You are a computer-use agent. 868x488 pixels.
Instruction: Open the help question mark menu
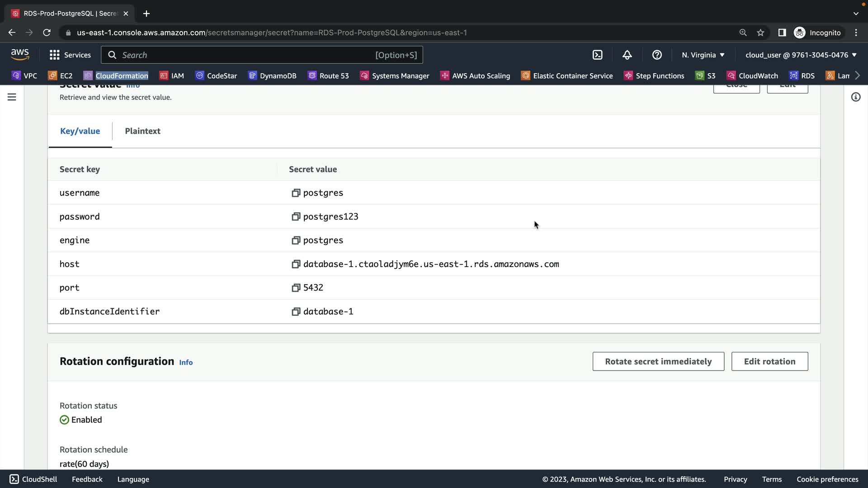[657, 55]
